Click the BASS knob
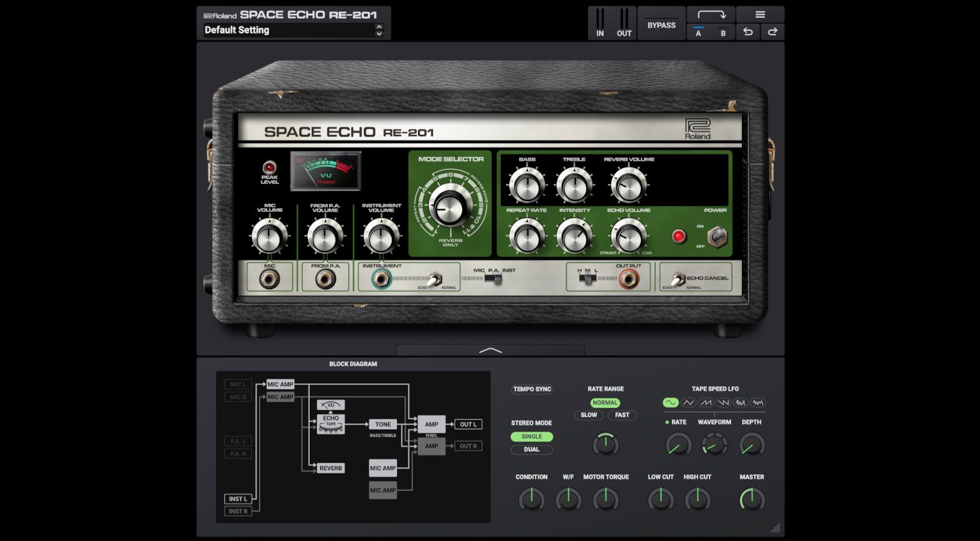 (526, 186)
